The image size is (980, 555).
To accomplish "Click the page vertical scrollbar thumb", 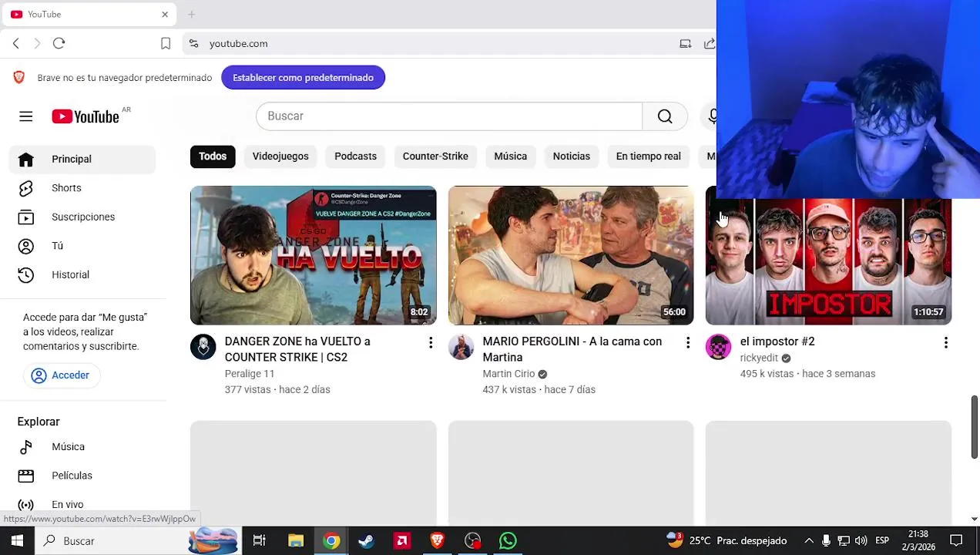I will pos(974,427).
